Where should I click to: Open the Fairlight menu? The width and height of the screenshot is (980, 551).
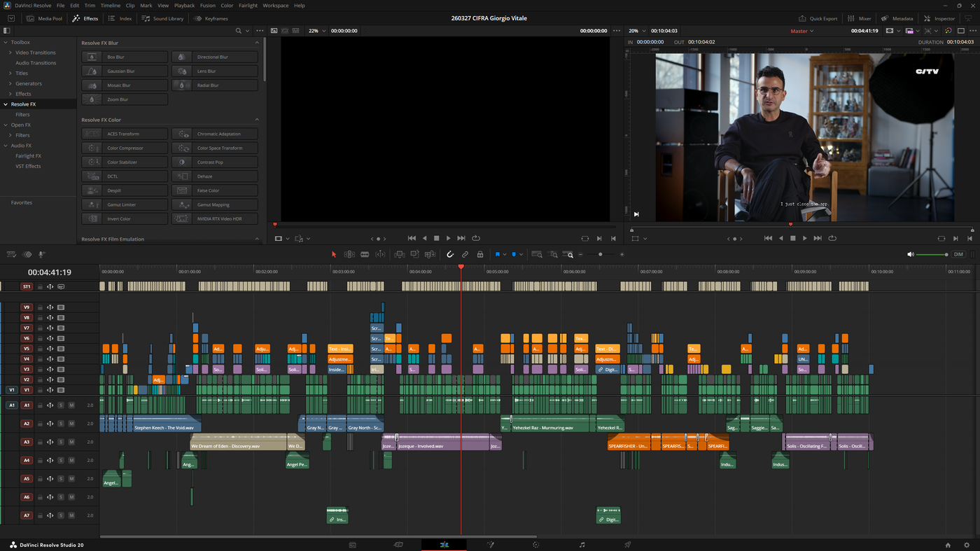click(247, 5)
